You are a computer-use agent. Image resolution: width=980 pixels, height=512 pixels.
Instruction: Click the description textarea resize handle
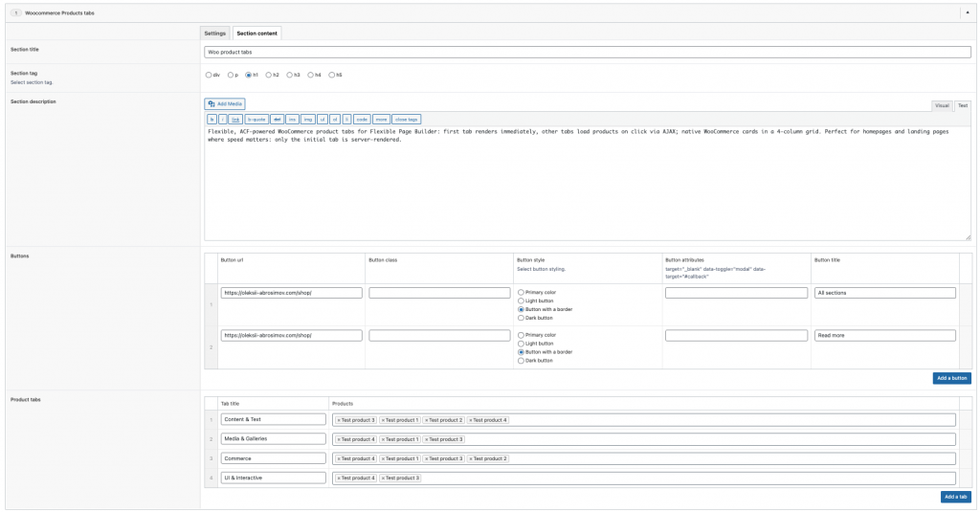969,237
